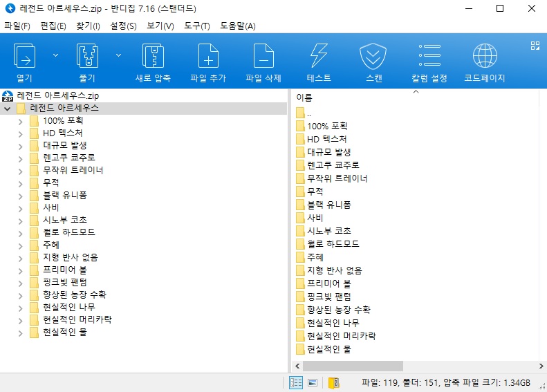Viewport: 547px width, 392px height.
Task: Open the 도움말(A) menu
Action: (x=238, y=26)
